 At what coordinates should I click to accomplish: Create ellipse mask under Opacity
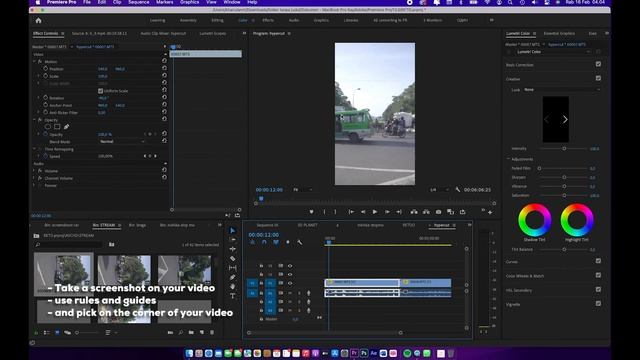48,127
